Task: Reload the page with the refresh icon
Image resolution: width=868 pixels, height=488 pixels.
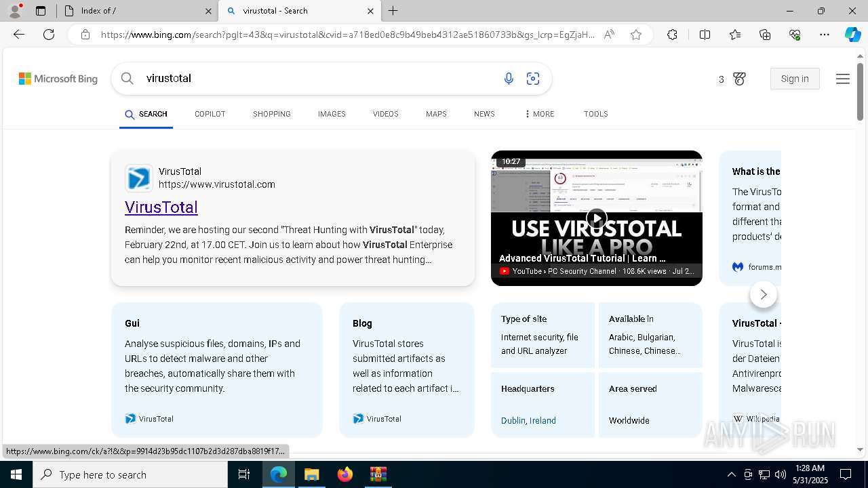Action: [49, 35]
